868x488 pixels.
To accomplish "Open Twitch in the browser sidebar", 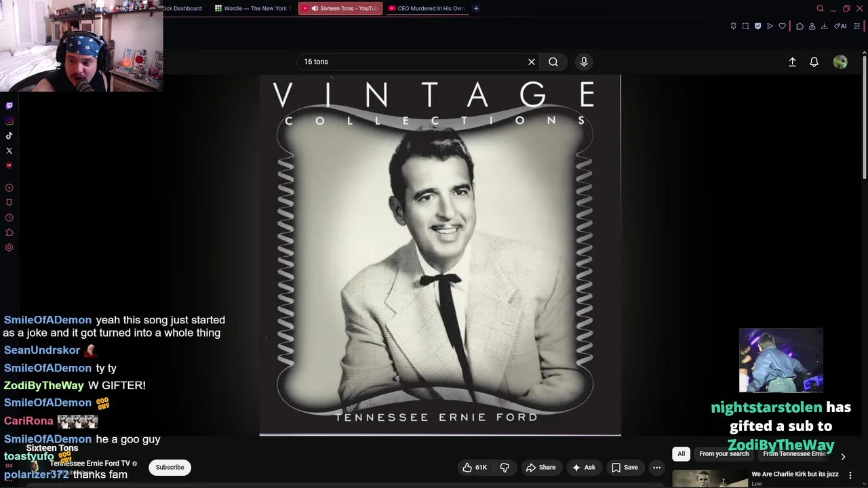I will pyautogui.click(x=9, y=106).
